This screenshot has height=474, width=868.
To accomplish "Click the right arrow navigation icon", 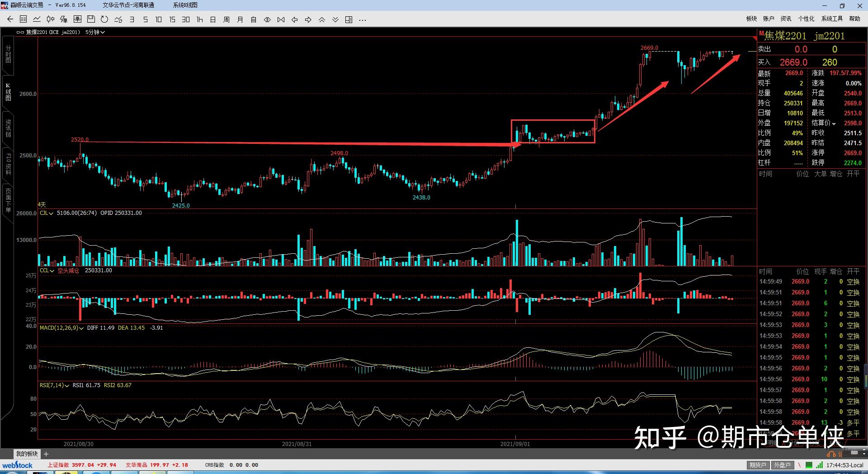I will (x=308, y=19).
